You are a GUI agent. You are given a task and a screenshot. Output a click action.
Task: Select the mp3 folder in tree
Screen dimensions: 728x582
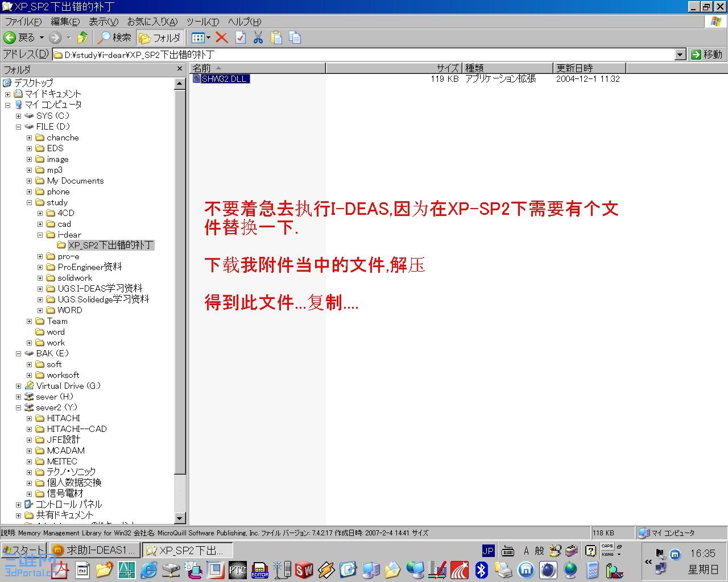[55, 170]
